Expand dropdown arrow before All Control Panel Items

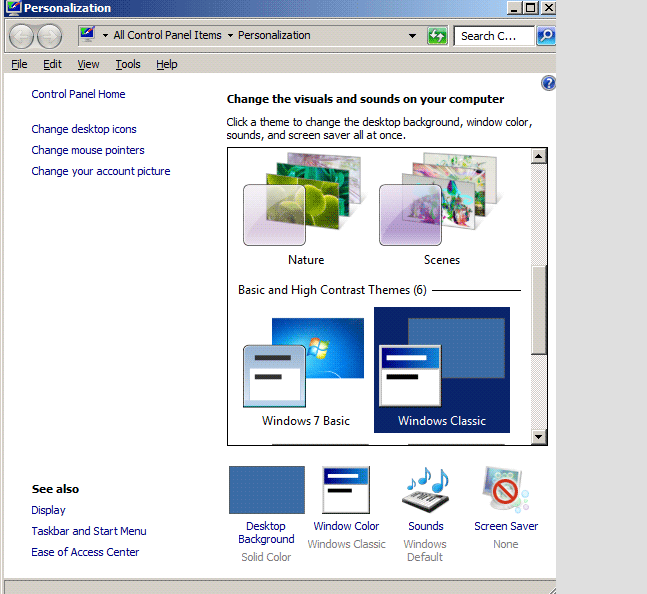tap(105, 35)
